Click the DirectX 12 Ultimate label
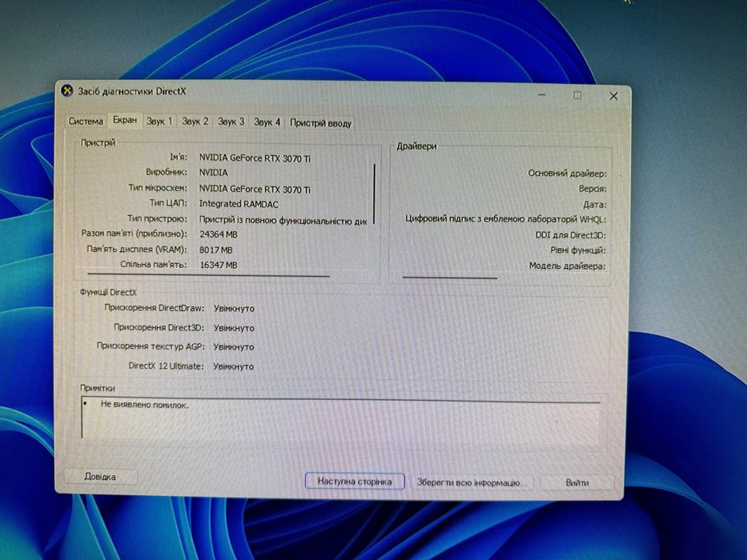The width and height of the screenshot is (747, 560). (166, 366)
